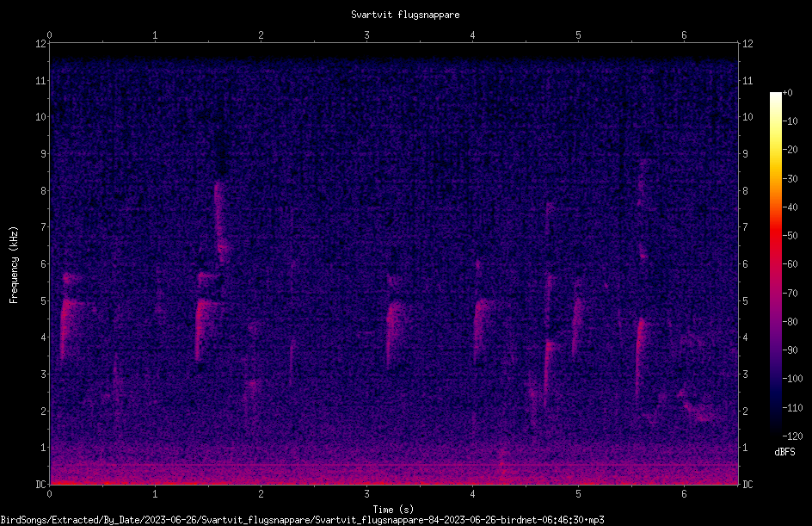Click the '3' tick on the right frequency axis
Image resolution: width=812 pixels, height=526 pixels.
point(745,374)
